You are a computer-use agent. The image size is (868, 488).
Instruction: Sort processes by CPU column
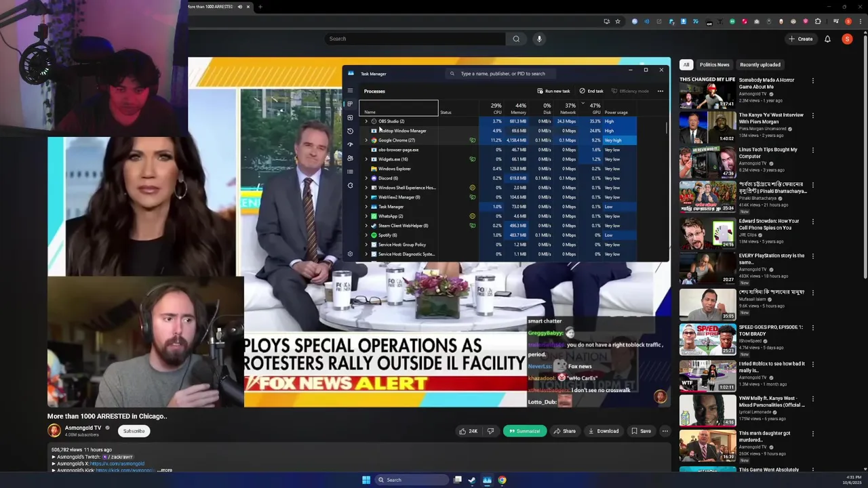pos(493,108)
